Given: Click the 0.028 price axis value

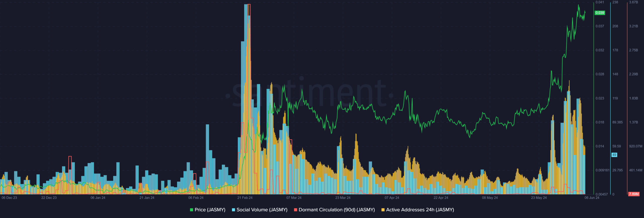Looking at the screenshot, I should (600, 74).
